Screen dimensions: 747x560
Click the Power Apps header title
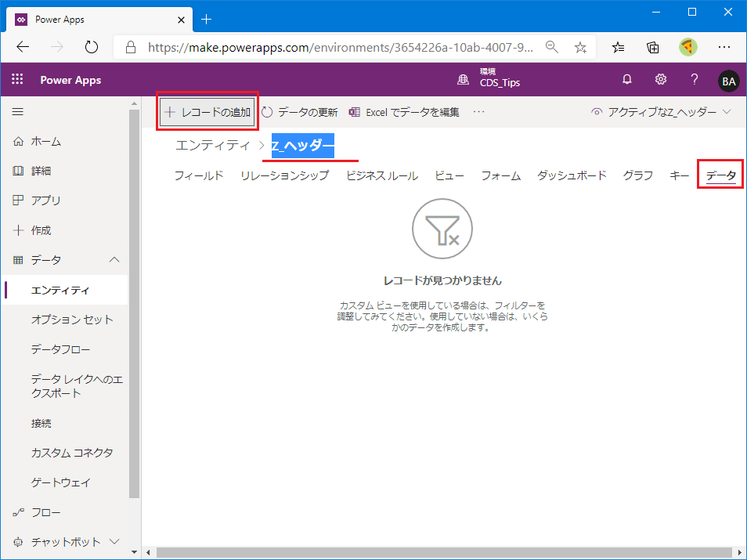70,80
